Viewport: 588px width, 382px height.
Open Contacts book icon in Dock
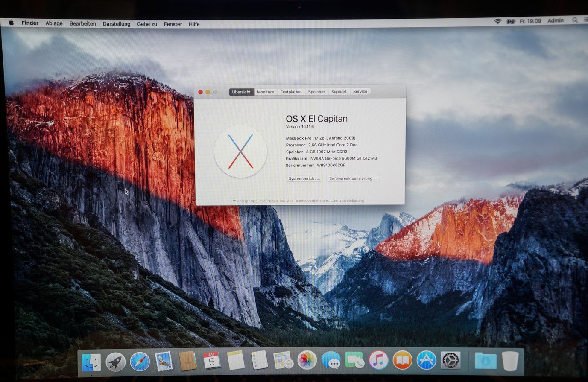coord(187,361)
